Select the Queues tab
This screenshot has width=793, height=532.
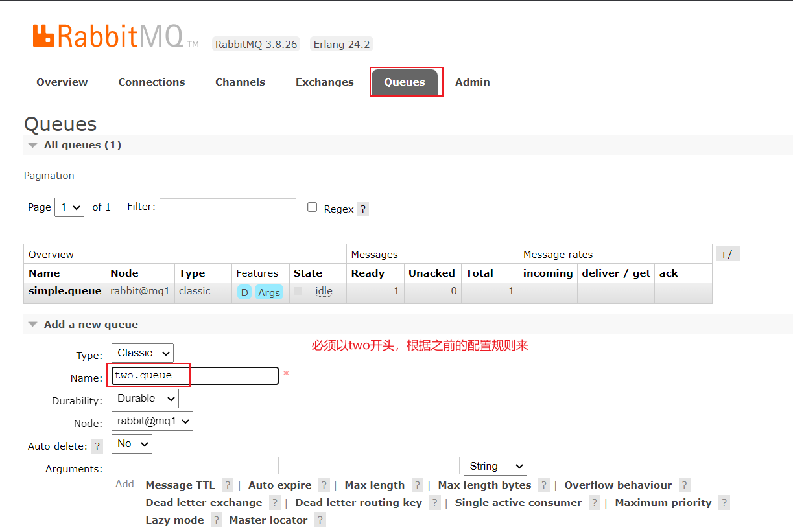405,82
